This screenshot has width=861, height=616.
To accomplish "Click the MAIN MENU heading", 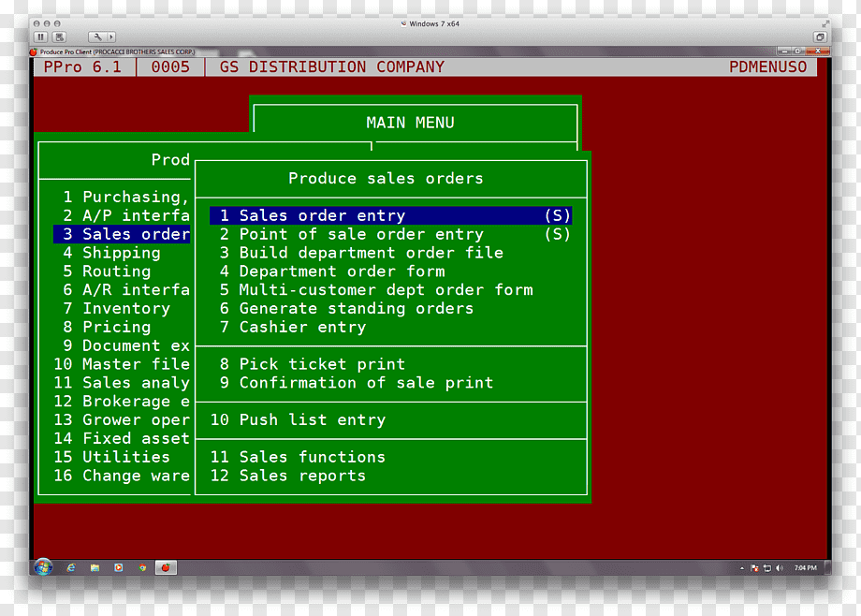I will (x=410, y=123).
